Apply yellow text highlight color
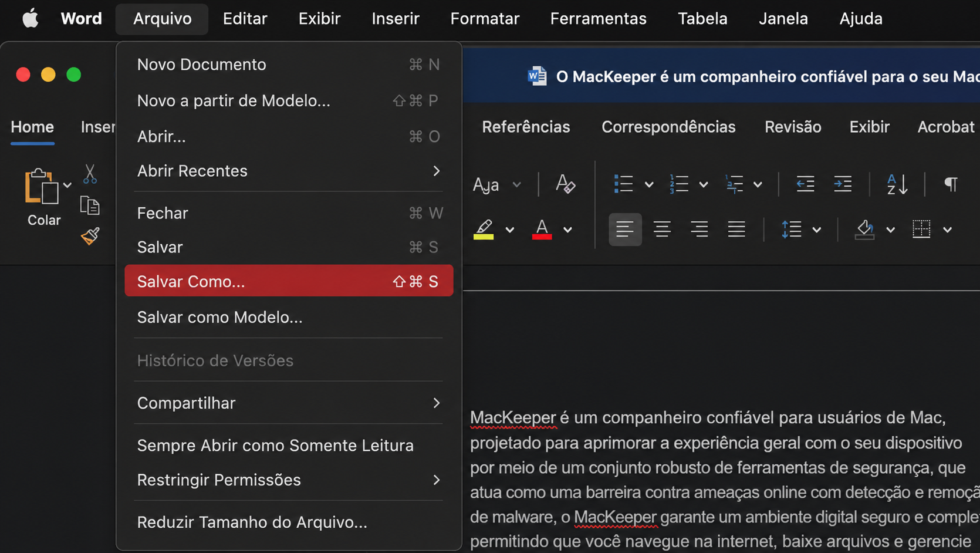This screenshot has height=553, width=980. click(x=484, y=229)
